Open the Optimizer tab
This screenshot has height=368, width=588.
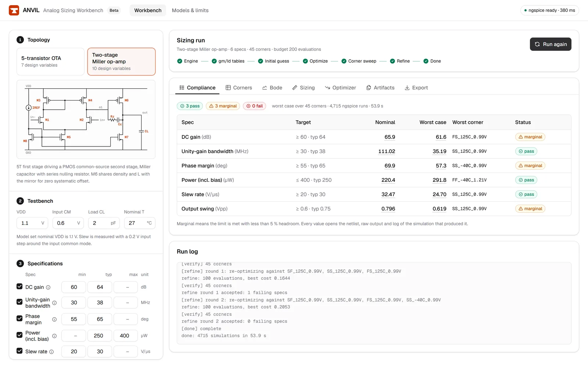pos(340,88)
